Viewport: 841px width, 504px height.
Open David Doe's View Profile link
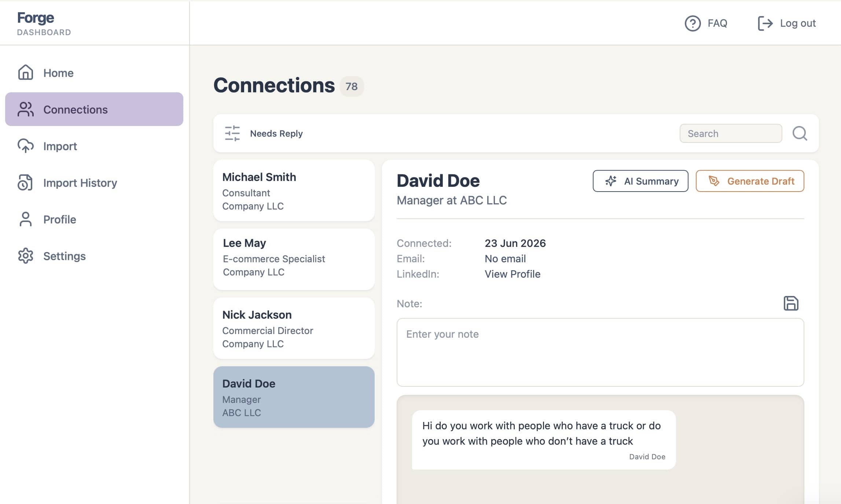[512, 274]
